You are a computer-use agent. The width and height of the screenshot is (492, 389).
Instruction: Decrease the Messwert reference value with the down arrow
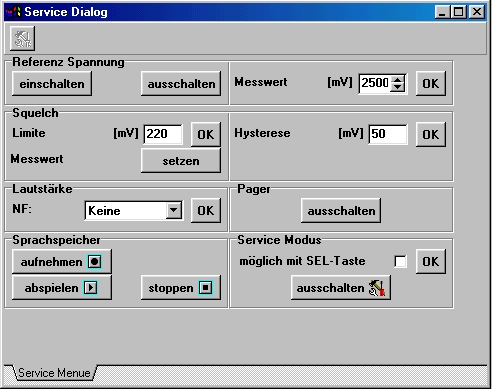click(397, 87)
